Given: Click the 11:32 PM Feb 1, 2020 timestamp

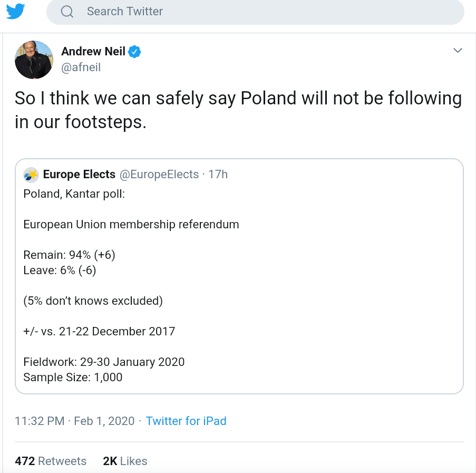Looking at the screenshot, I should pyautogui.click(x=75, y=421).
